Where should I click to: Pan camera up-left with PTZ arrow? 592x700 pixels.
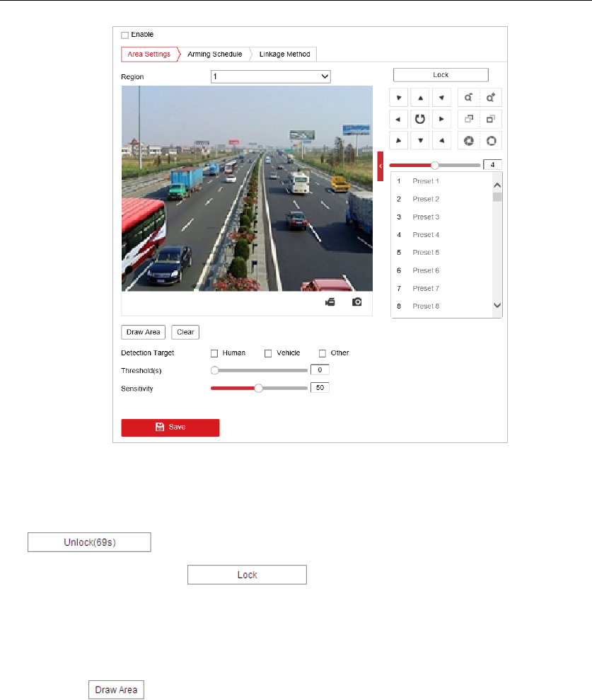398,98
